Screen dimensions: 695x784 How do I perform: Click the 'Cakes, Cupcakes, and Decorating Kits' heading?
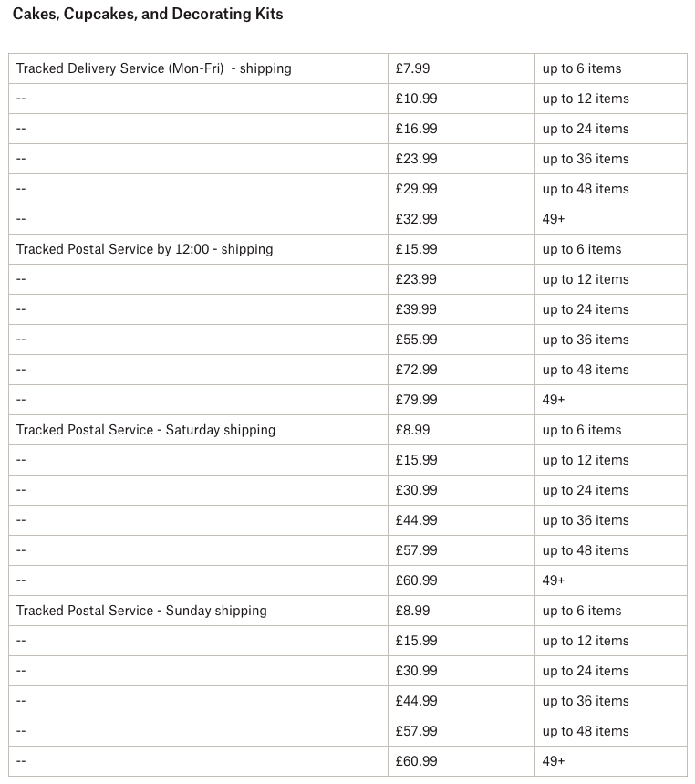(148, 15)
